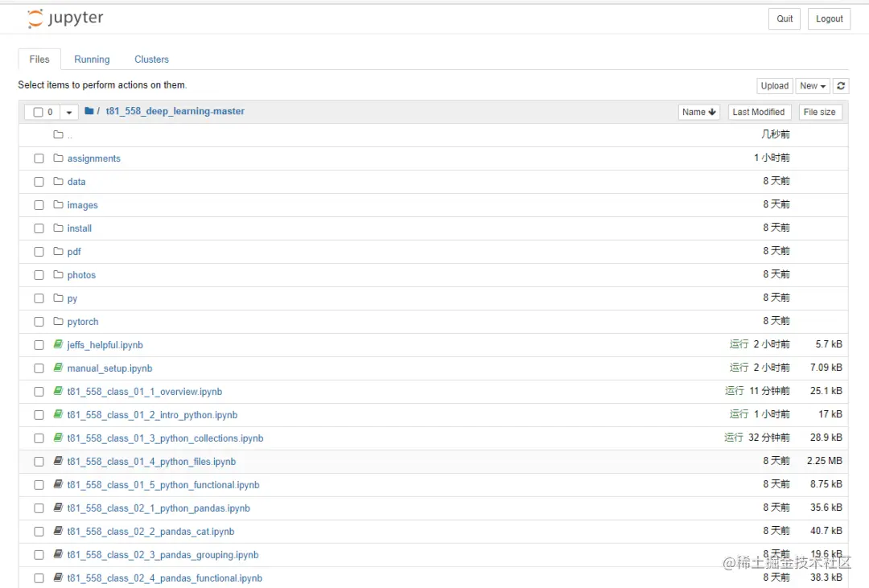This screenshot has height=588, width=869.
Task: Refresh the notebook list icon
Action: click(841, 86)
